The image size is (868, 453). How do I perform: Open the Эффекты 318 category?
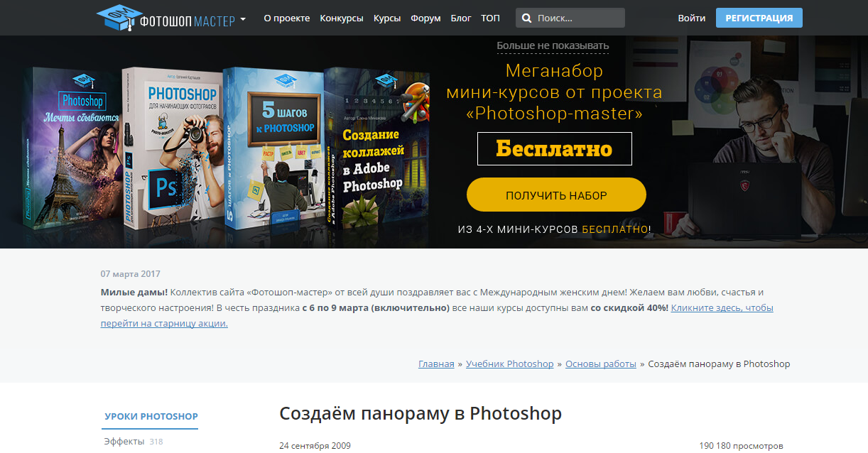pos(134,442)
